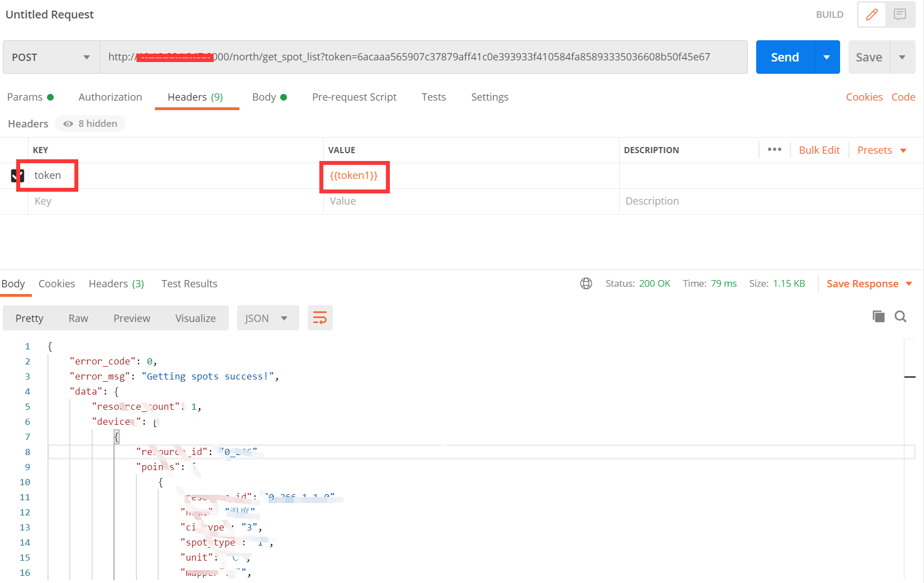
Task: Open the headers more-options ellipsis
Action: (x=774, y=149)
